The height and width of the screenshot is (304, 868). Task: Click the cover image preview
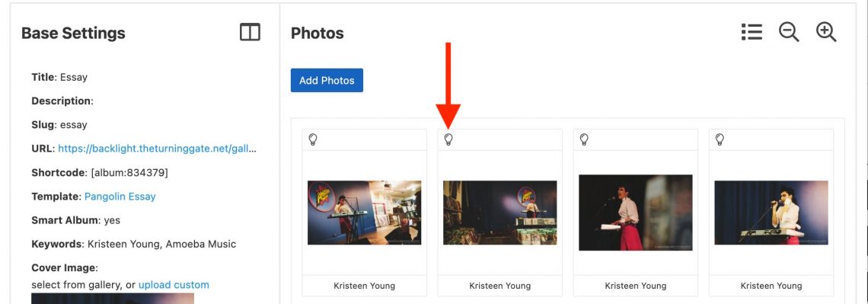point(113,299)
